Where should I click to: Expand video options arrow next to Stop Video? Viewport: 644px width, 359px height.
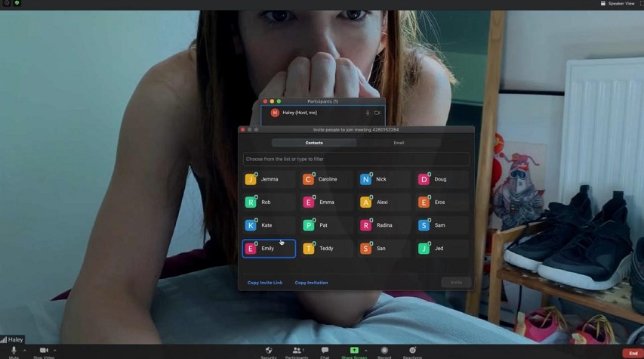pos(54,351)
